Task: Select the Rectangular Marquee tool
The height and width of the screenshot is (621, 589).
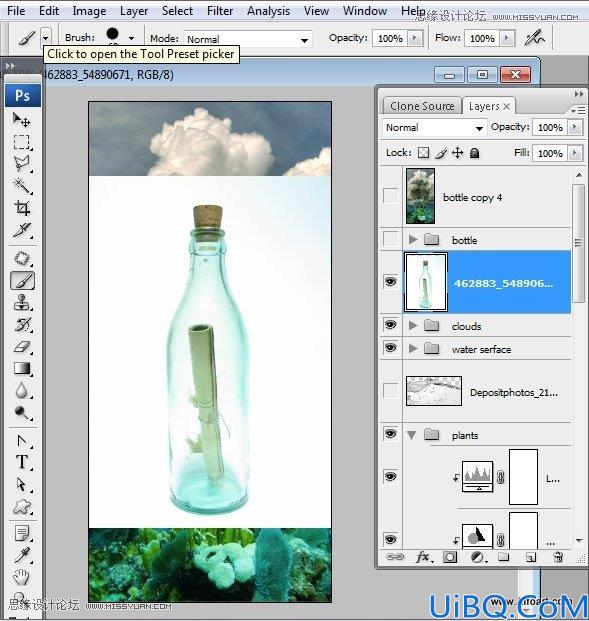Action: [22, 142]
